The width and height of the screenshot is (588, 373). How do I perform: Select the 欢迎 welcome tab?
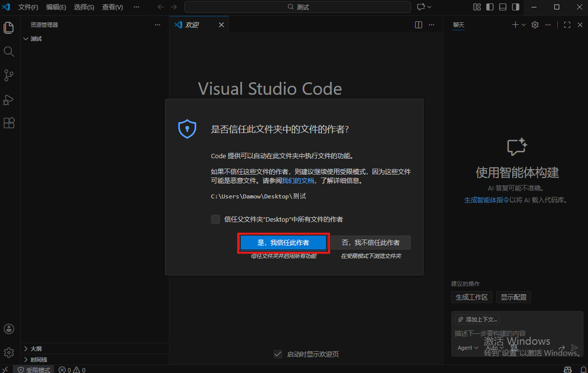tap(192, 25)
